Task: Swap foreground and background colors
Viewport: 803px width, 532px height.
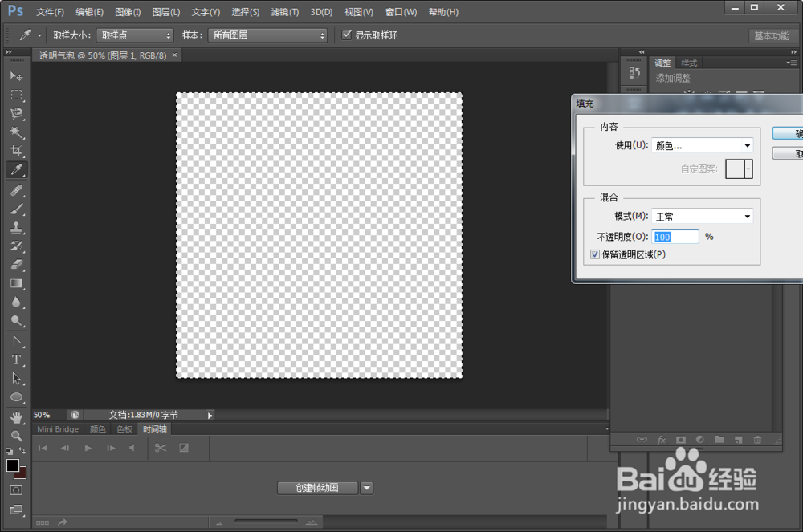Action: 22,451
